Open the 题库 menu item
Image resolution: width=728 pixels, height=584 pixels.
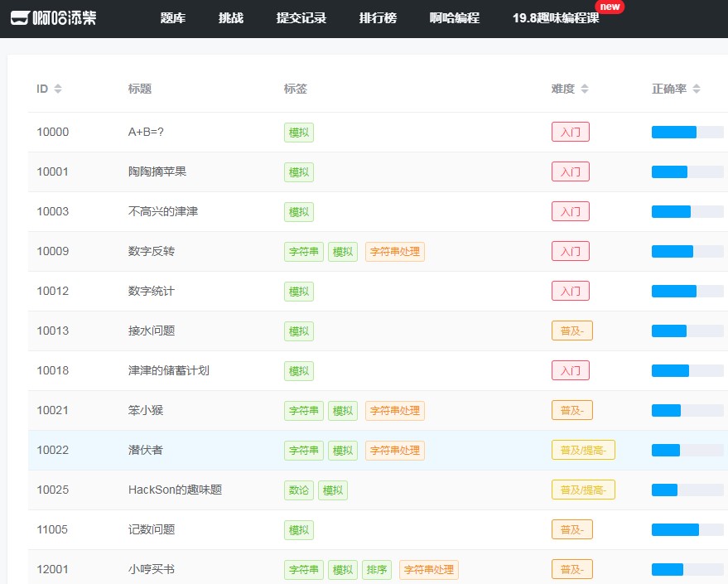pos(173,18)
